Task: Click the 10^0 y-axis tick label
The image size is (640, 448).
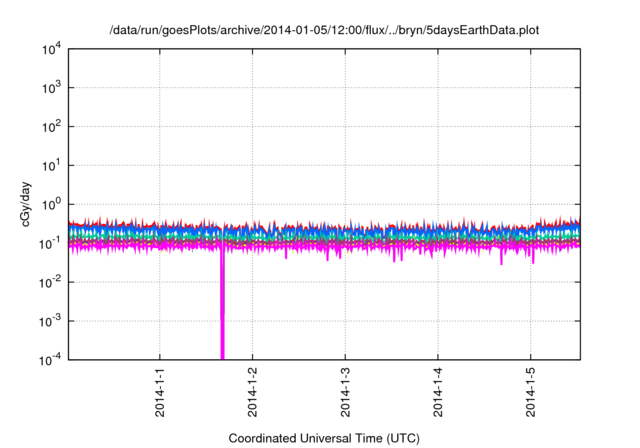Action: pos(51,204)
